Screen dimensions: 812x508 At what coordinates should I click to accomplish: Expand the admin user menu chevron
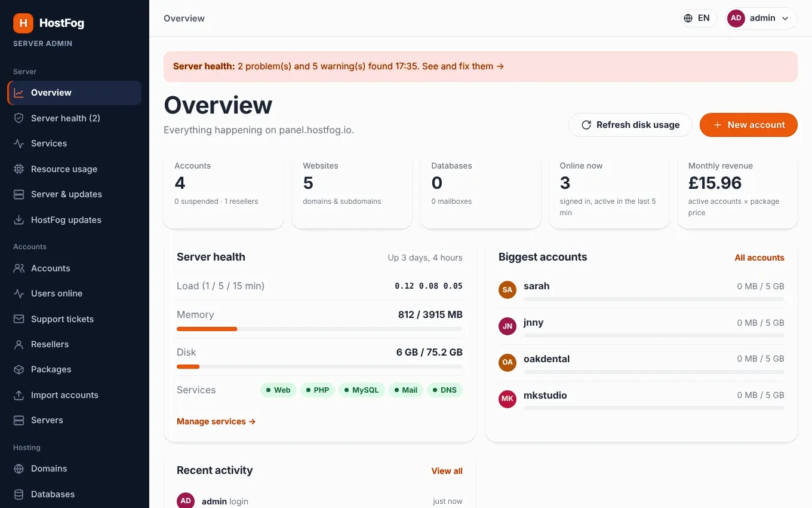[x=785, y=19]
